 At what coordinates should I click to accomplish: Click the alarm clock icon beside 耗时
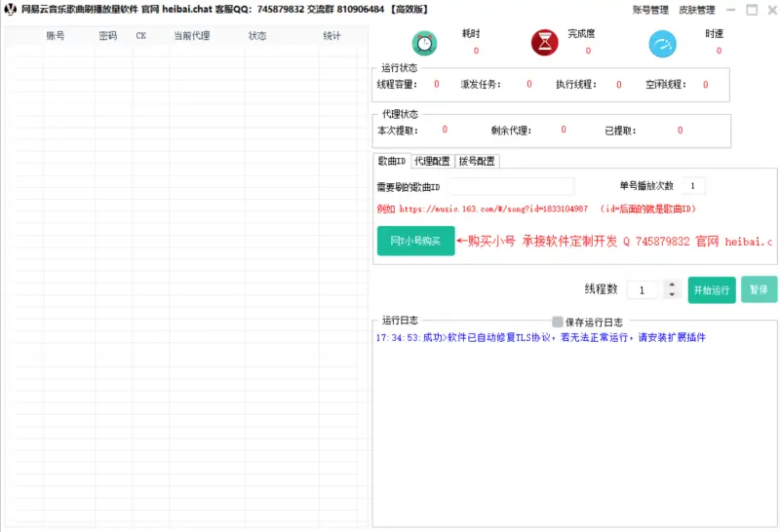[x=424, y=43]
